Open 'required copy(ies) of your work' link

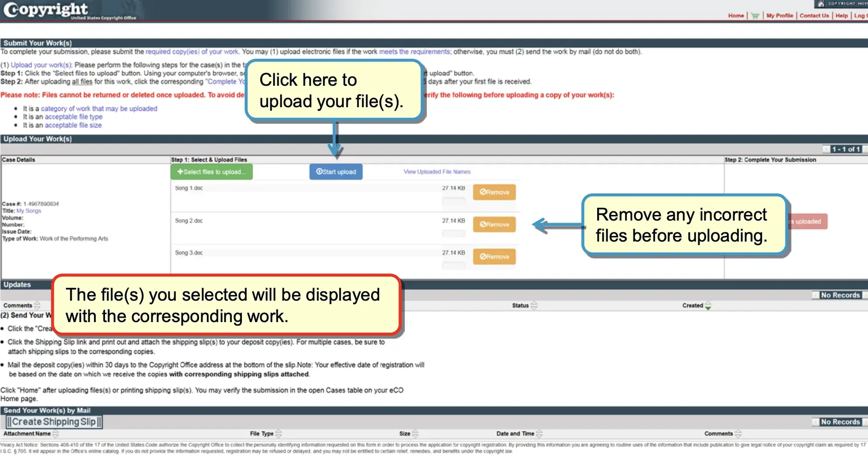coord(192,52)
